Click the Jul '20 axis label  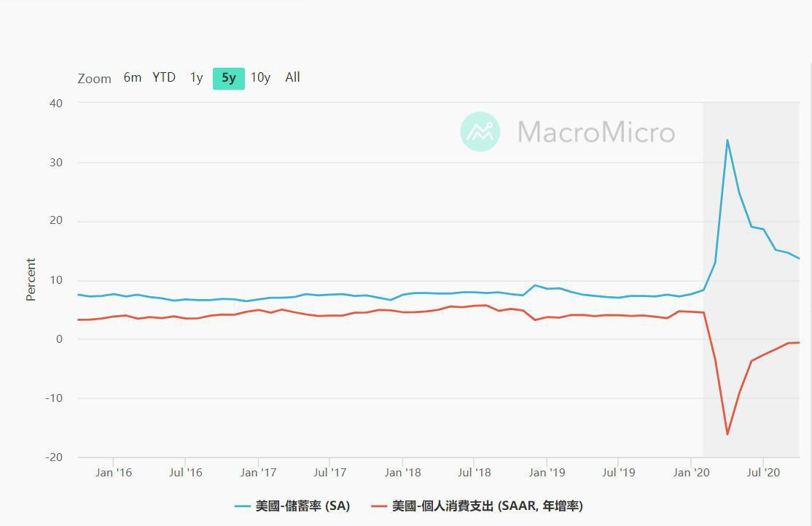[x=762, y=473]
